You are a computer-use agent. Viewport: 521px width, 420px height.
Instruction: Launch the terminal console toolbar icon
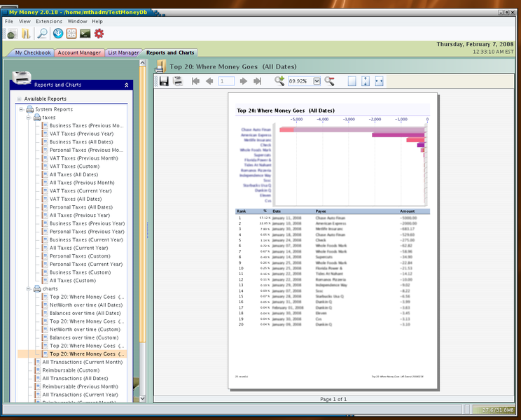pyautogui.click(x=85, y=34)
